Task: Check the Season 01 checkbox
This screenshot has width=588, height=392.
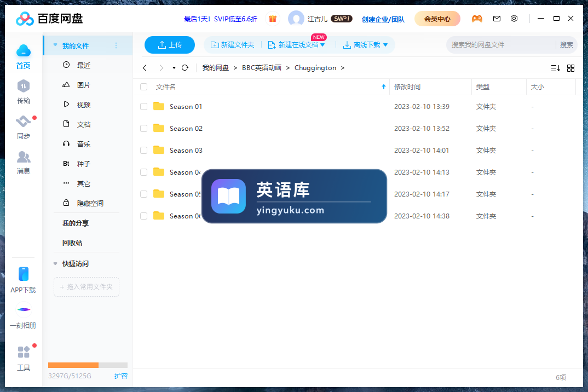Action: (x=143, y=107)
